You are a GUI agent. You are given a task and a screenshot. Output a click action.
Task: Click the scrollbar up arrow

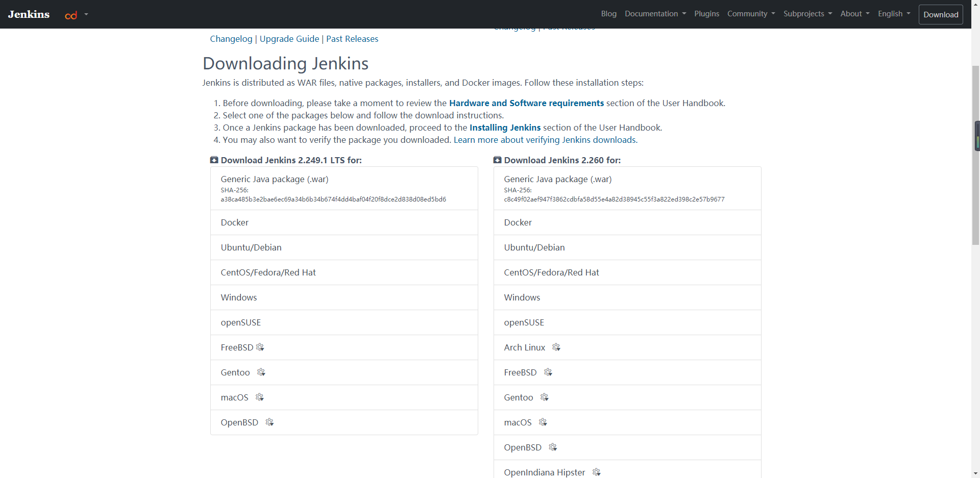coord(975,4)
